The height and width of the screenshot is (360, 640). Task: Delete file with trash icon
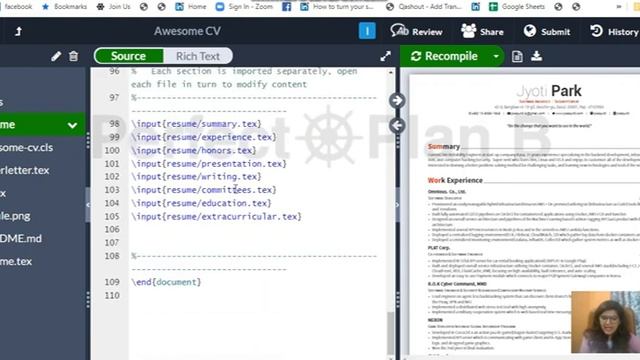73,56
